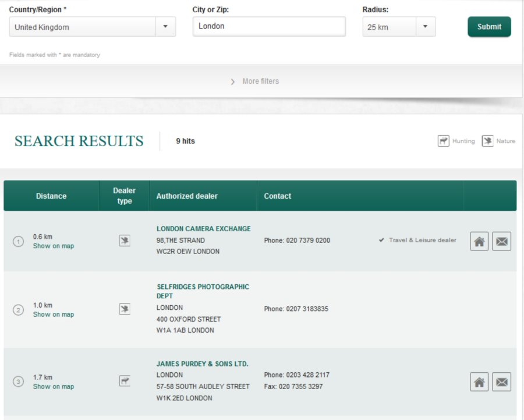Click Hunting dealer-type icon for James Purdey
Image resolution: width=524 pixels, height=420 pixels.
(125, 381)
